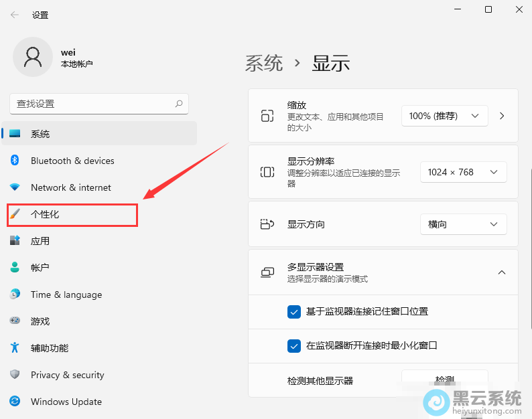The height and width of the screenshot is (419, 532).
Task: Go to Time & language settings
Action: 66,295
